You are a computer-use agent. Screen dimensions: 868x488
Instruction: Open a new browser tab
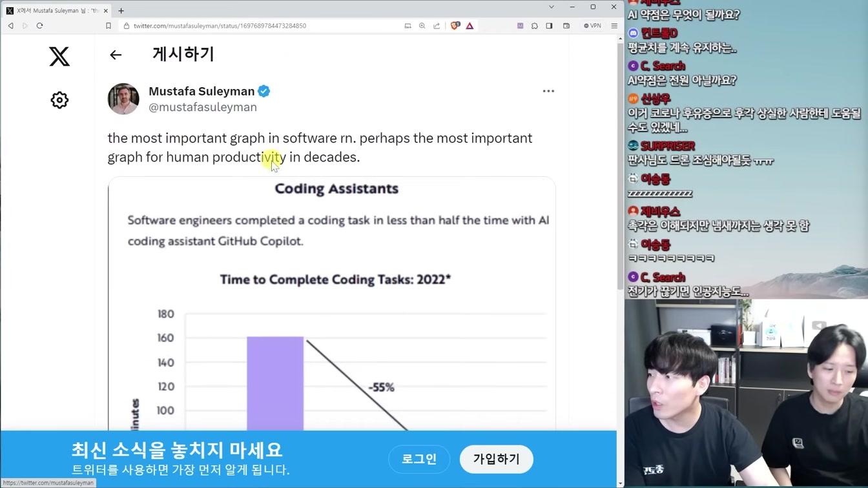[121, 10]
